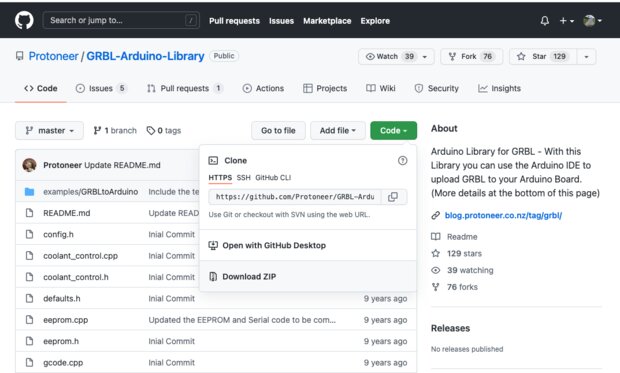Click the file icon beside README.md
The image size is (620, 373).
pyautogui.click(x=29, y=213)
